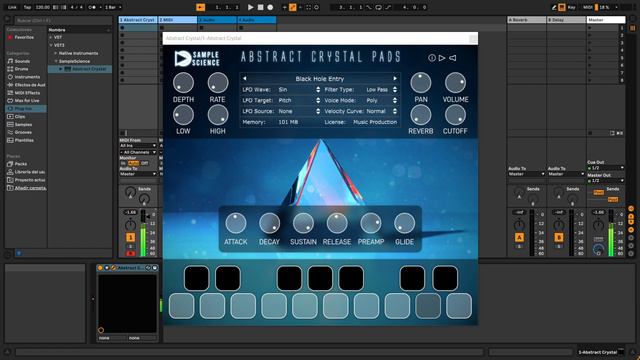Open the All Ins MIDI From dropdown
The image size is (640, 360).
138,146
